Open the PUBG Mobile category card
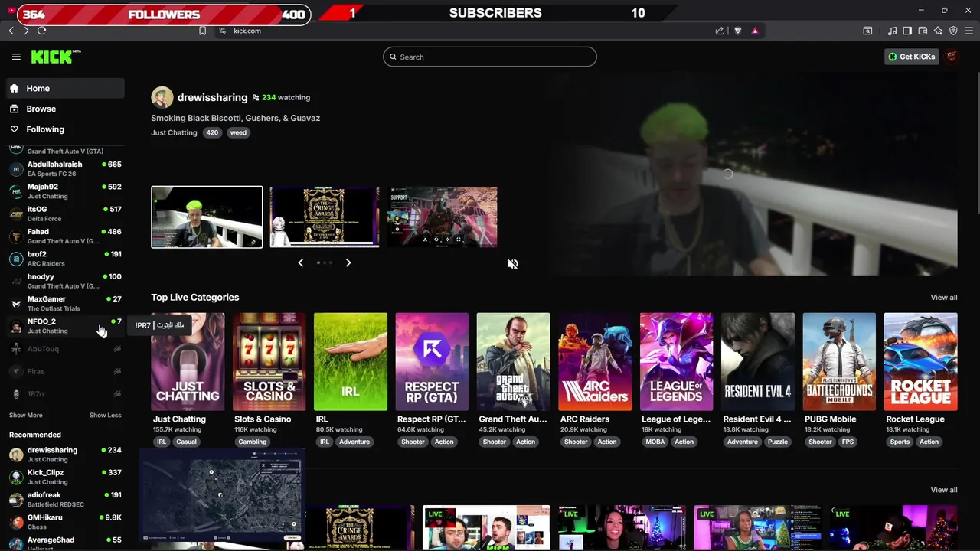 839,361
